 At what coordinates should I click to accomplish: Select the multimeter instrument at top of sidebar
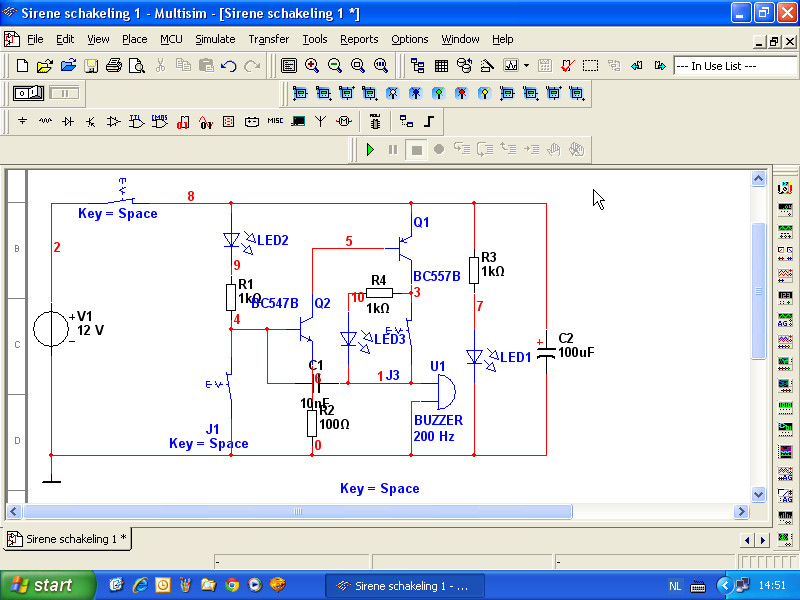click(x=785, y=188)
